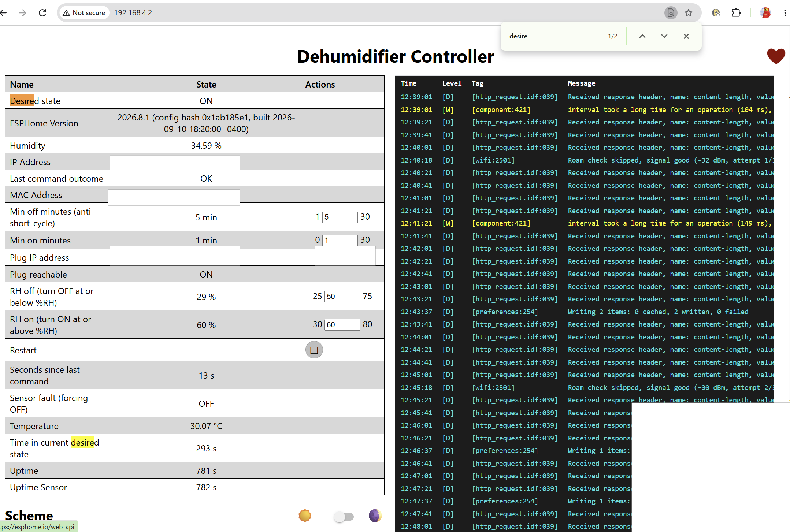Image resolution: width=790 pixels, height=532 pixels.
Task: Go to previous find result
Action: (642, 36)
